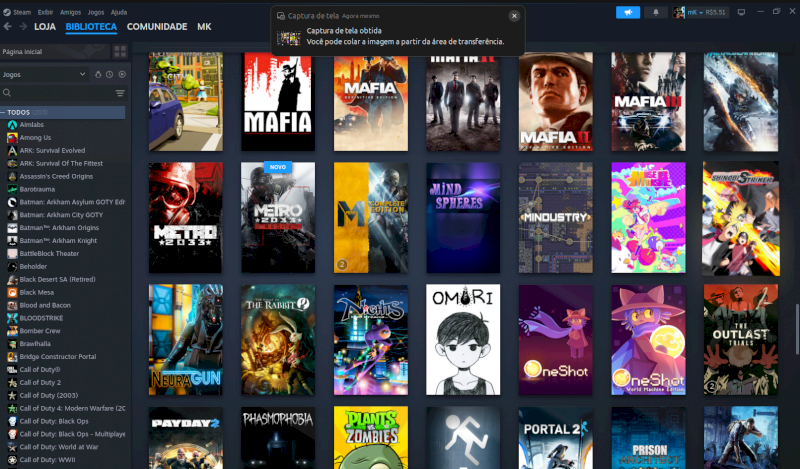Switch to the COMUNIDADE tab

(x=157, y=27)
